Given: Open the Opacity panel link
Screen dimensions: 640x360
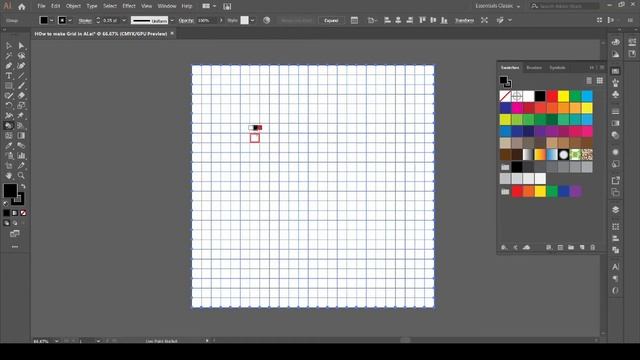Looking at the screenshot, I should (x=186, y=20).
